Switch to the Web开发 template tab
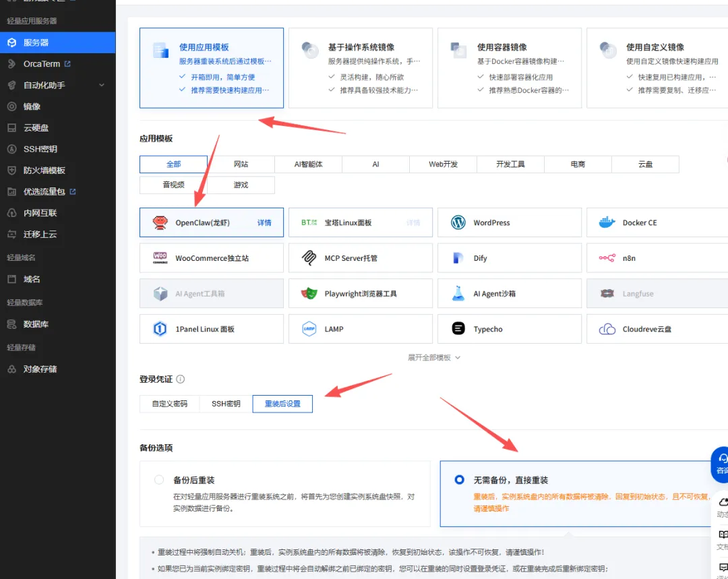The height and width of the screenshot is (579, 728). (444, 164)
